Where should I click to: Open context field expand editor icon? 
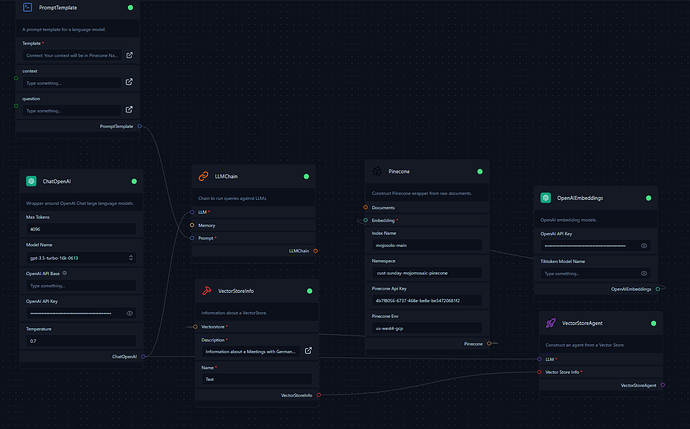[x=129, y=82]
